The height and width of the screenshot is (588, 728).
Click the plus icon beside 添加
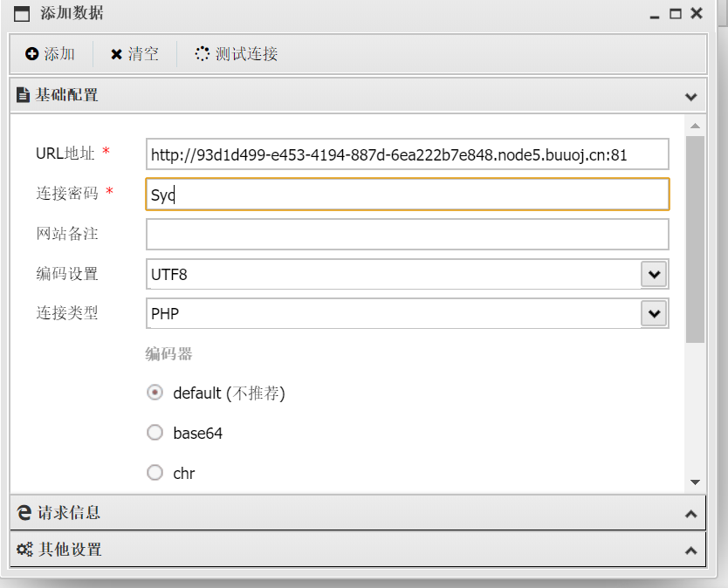click(x=31, y=54)
